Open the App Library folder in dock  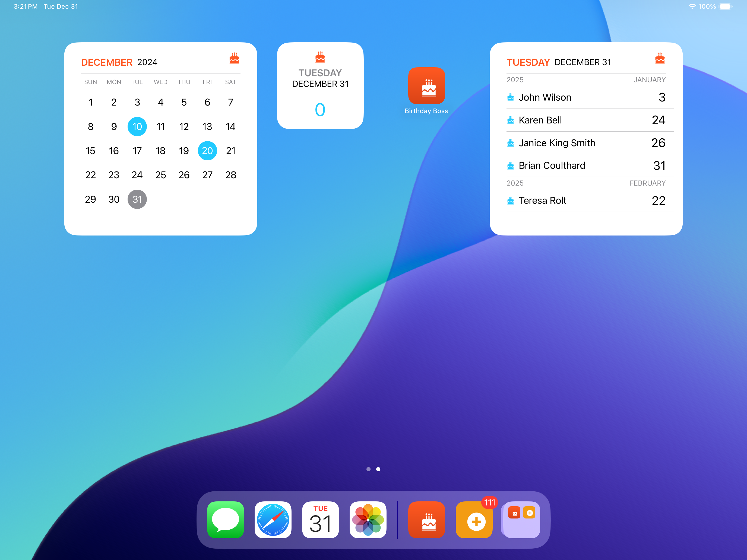click(x=521, y=520)
